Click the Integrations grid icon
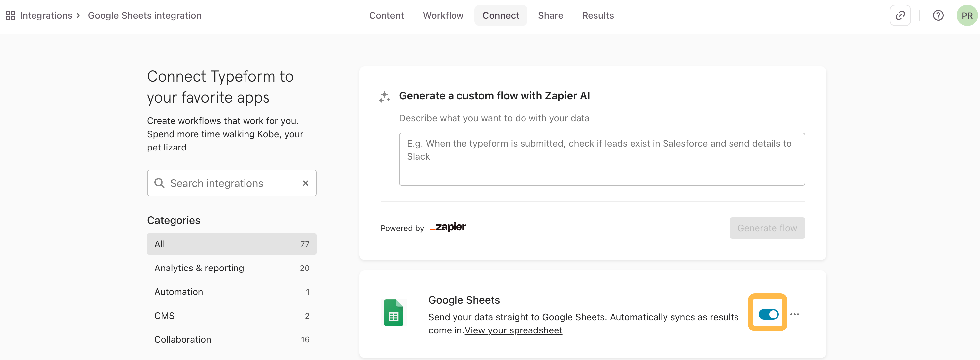The width and height of the screenshot is (980, 360). (11, 15)
